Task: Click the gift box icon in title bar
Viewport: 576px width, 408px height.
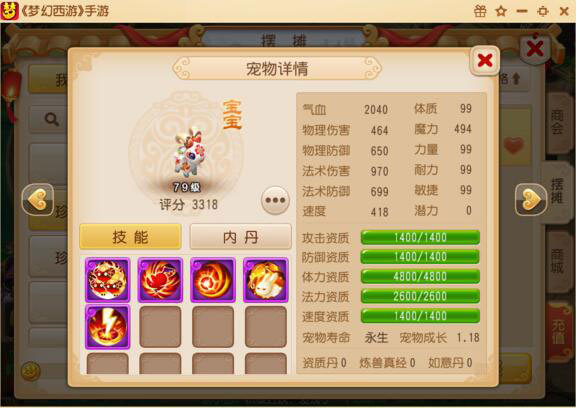Action: (x=480, y=11)
